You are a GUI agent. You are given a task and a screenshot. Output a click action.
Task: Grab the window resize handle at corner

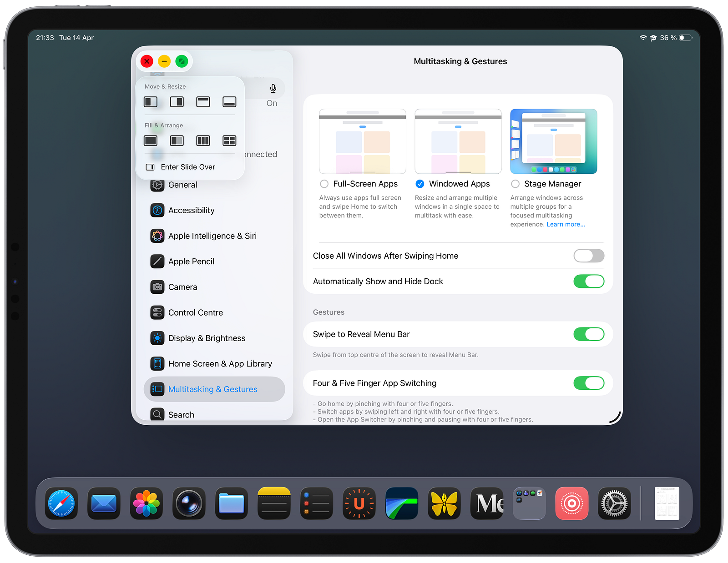pos(616,418)
